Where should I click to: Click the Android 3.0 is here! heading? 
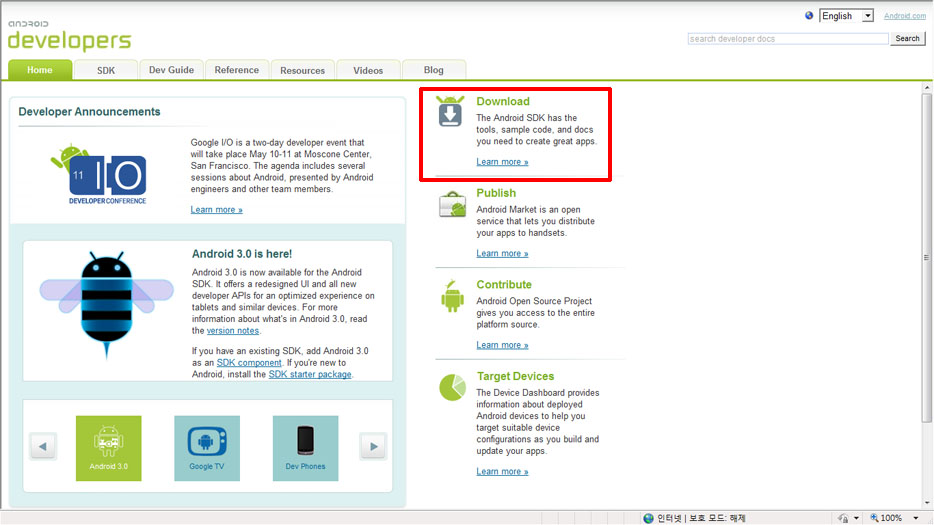point(242,254)
